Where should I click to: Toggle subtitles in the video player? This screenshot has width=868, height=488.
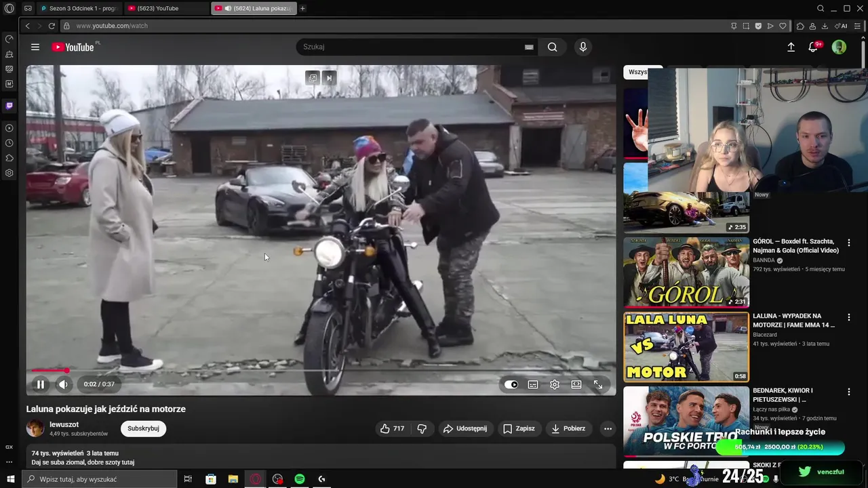tap(533, 384)
